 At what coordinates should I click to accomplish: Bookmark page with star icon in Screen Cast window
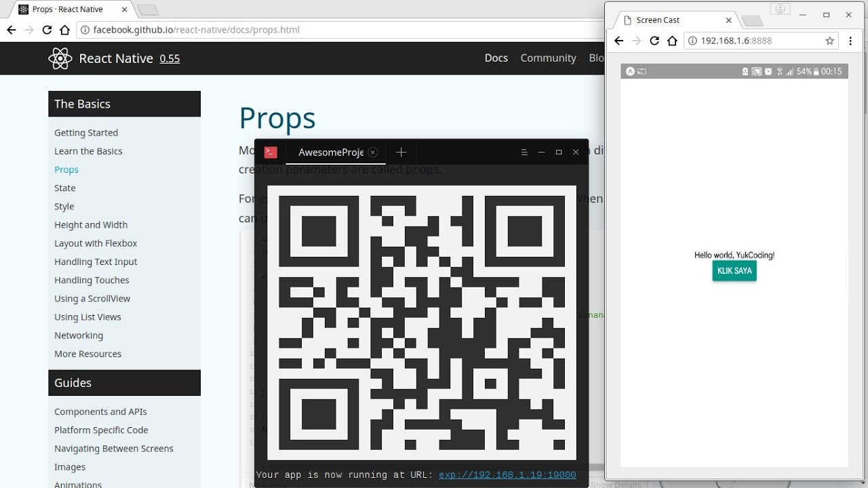point(829,41)
